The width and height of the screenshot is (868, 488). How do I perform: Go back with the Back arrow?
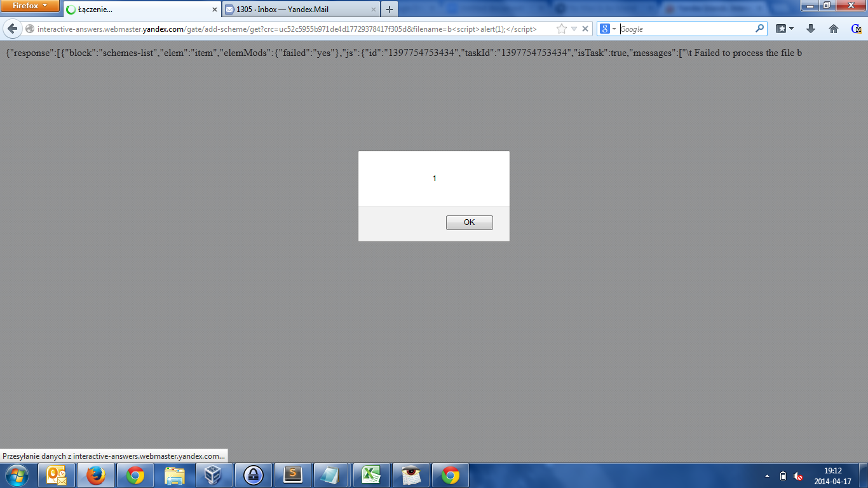[x=12, y=29]
